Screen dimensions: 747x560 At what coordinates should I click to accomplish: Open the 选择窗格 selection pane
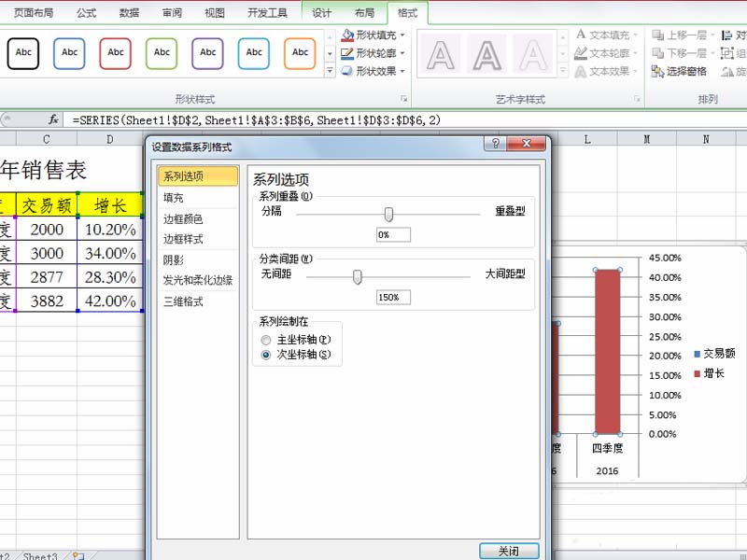680,71
